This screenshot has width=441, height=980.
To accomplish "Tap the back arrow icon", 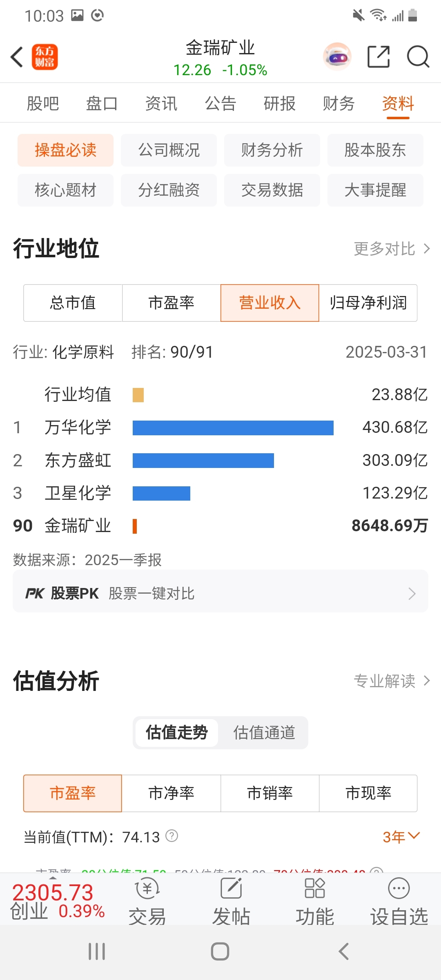I will tap(17, 57).
